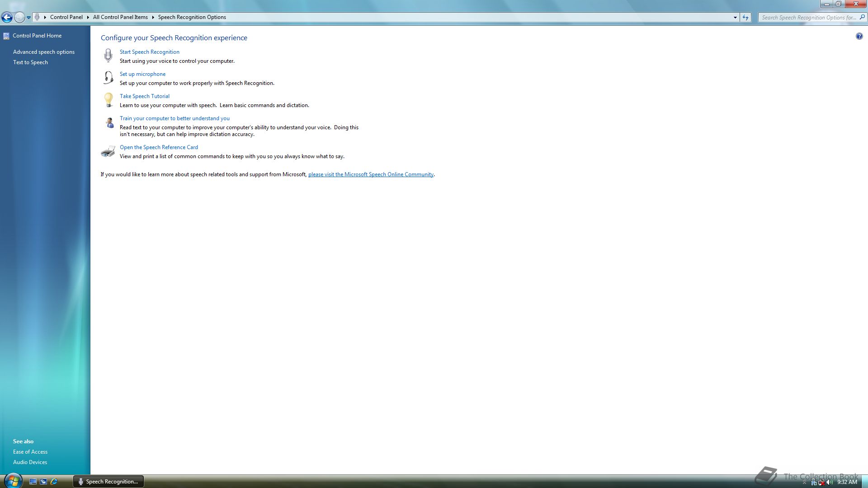The image size is (868, 488).
Task: Click the refresh button beside the address bar
Action: coord(745,17)
